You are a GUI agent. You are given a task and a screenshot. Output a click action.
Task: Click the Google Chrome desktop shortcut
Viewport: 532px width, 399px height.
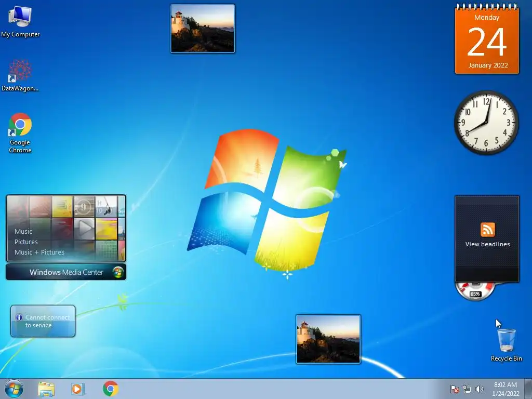[20, 132]
